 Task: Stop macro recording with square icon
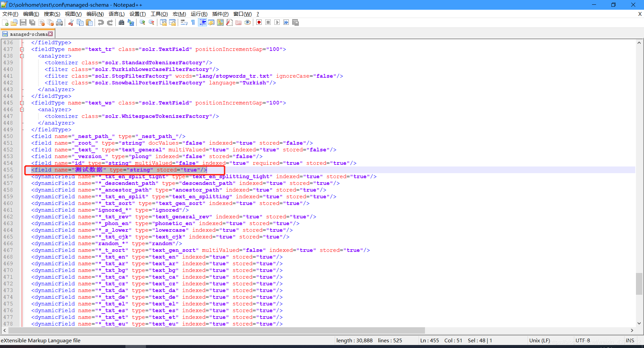268,22
